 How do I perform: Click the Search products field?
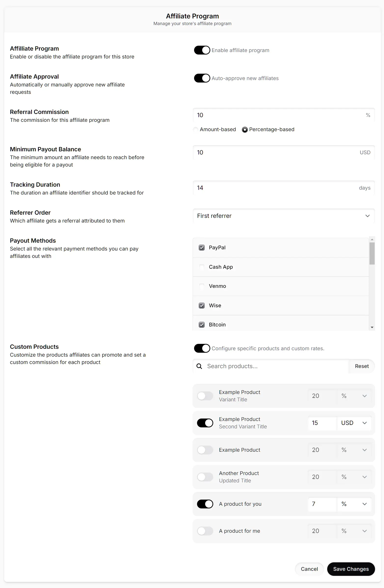pyautogui.click(x=271, y=366)
